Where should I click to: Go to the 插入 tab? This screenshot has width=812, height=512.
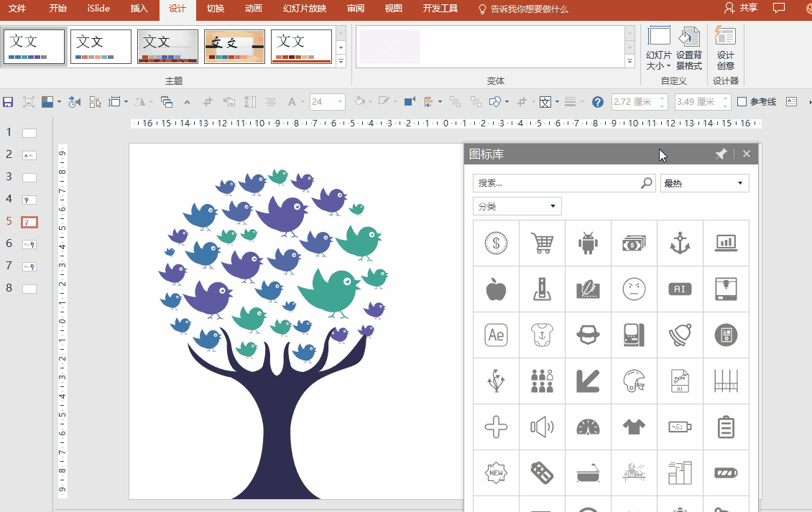coord(139,9)
